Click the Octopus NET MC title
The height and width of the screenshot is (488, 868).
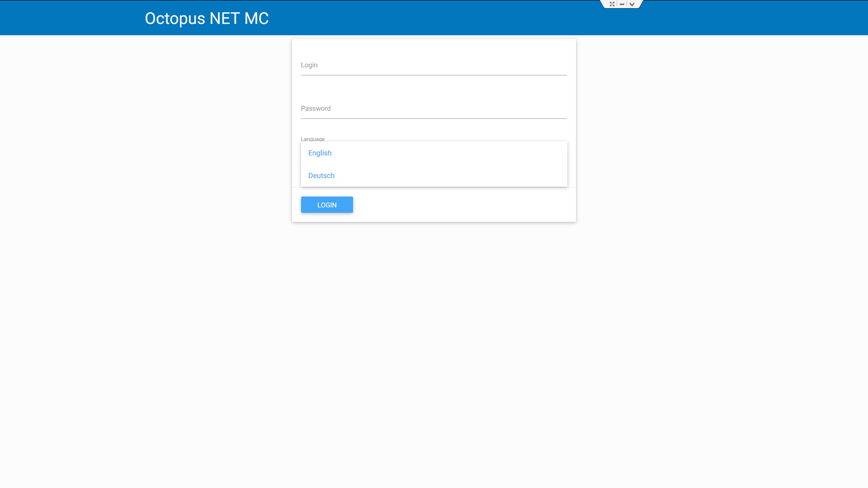(x=207, y=19)
